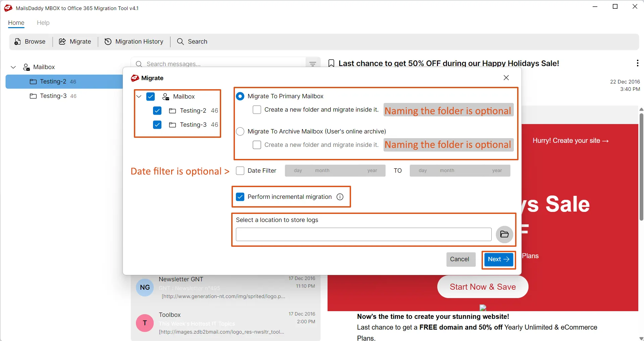Click the Migrate toolbar icon
The width and height of the screenshot is (644, 341).
[x=62, y=42]
